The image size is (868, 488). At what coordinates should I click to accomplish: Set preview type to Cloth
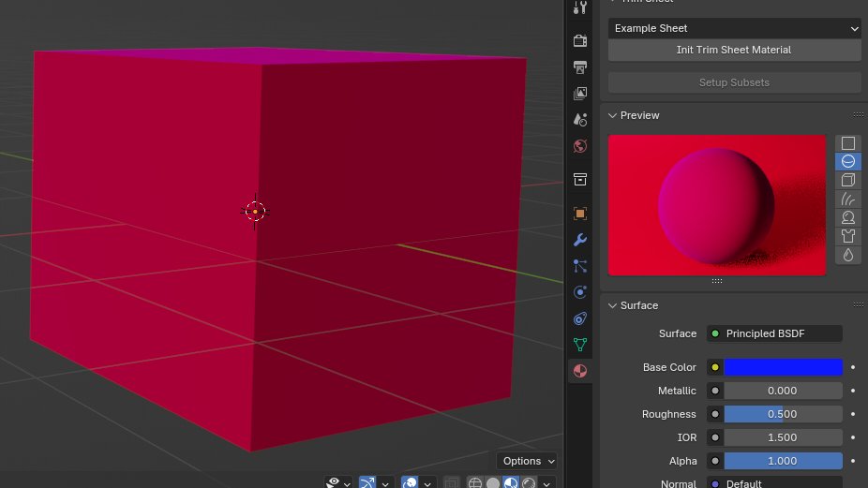pos(848,236)
